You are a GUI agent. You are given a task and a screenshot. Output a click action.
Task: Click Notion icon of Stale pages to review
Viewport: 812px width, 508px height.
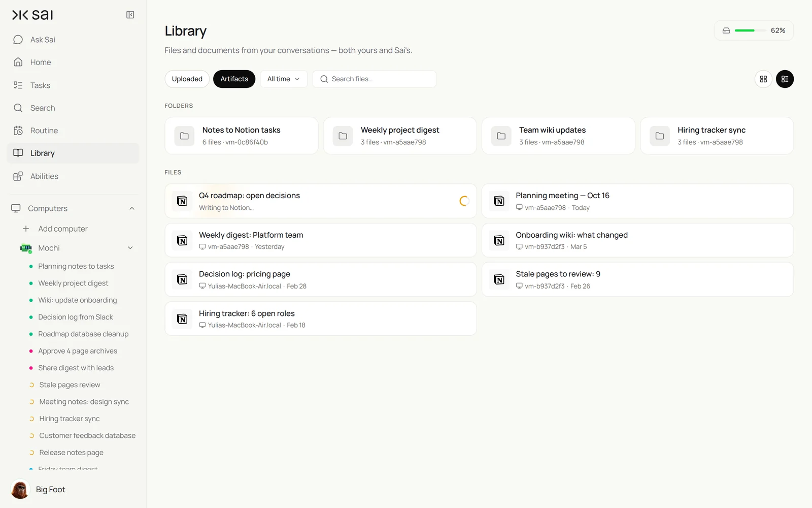[x=499, y=279]
